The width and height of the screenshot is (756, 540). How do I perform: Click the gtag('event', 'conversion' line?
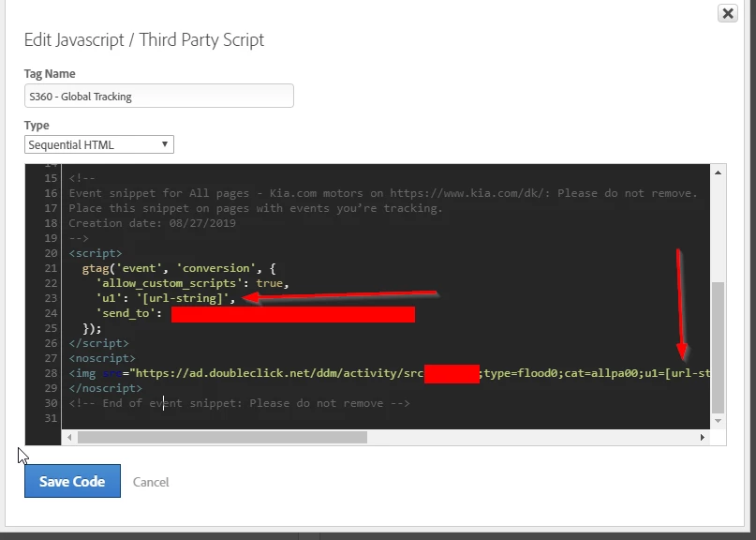[x=179, y=268]
